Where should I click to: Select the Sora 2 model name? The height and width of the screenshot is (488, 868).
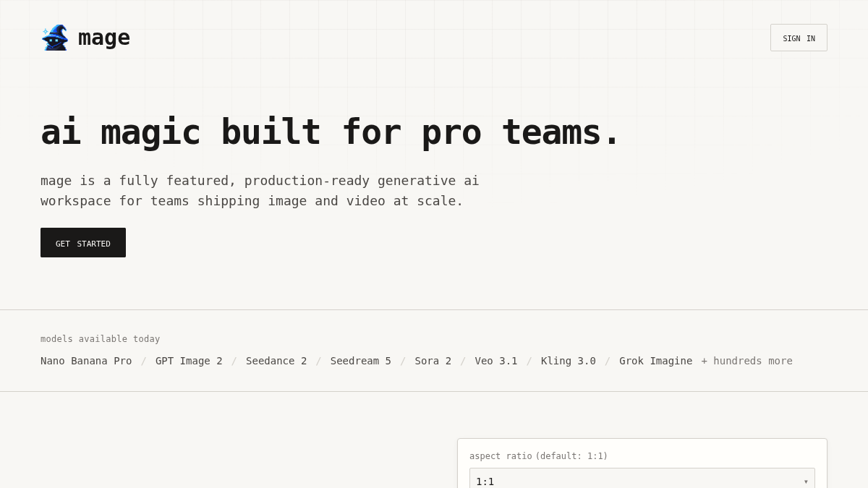click(x=433, y=361)
